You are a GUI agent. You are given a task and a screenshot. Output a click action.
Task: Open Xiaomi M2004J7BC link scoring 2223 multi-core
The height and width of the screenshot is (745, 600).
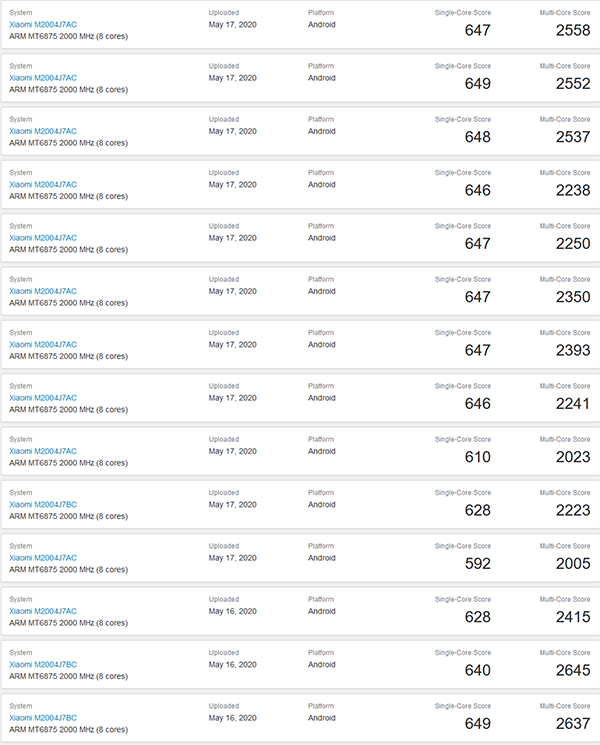[x=43, y=505]
